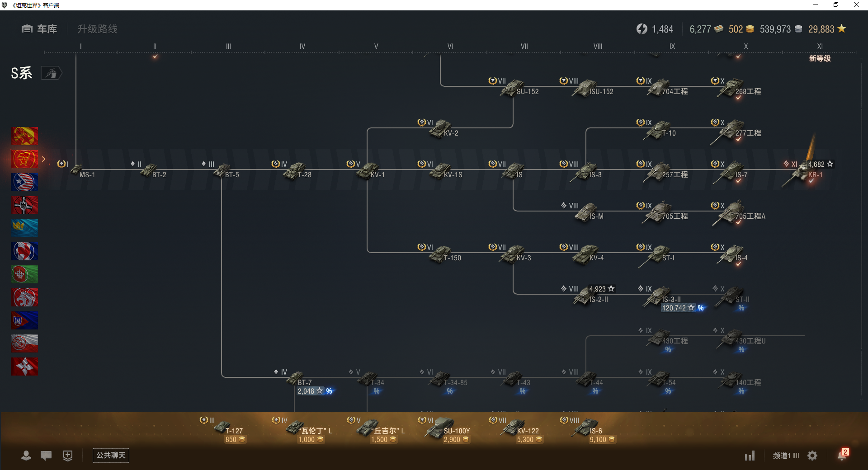Viewport: 868px width, 470px height.
Task: Open the contacts person icon
Action: [x=26, y=456]
